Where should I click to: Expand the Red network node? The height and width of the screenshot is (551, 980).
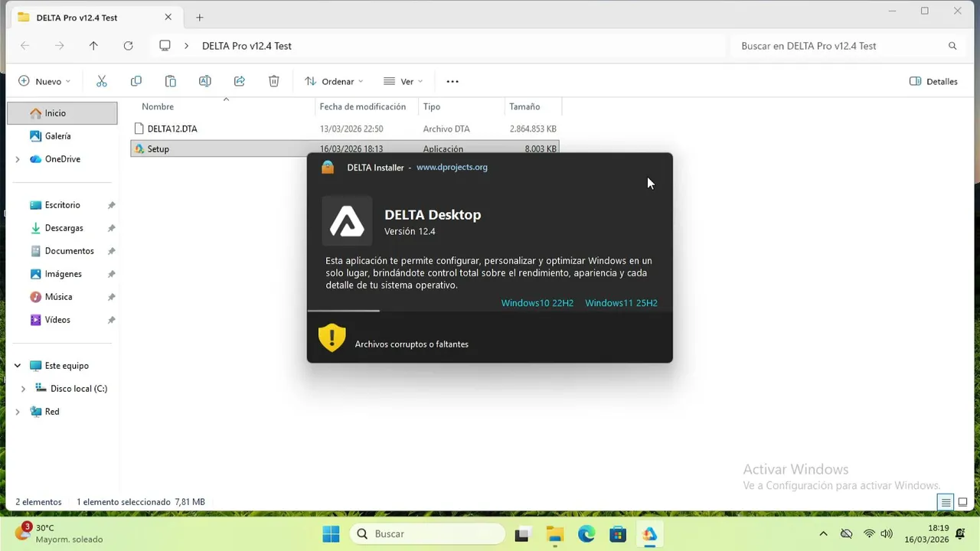(x=18, y=412)
